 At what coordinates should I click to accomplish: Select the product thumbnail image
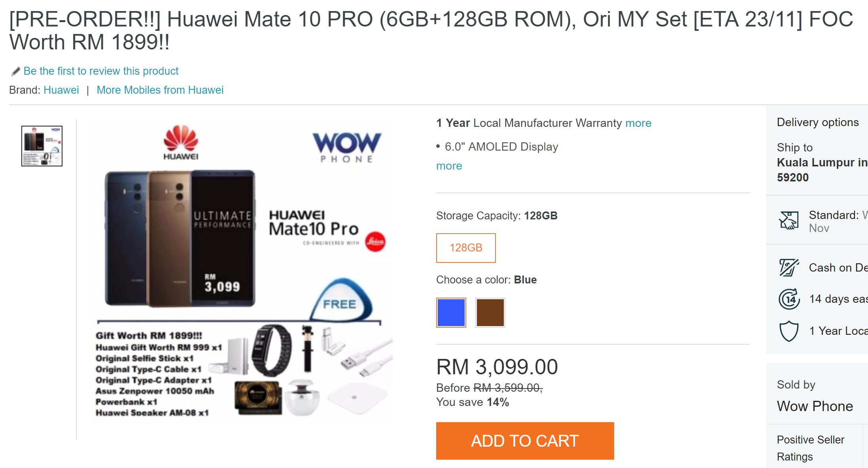coord(42,146)
